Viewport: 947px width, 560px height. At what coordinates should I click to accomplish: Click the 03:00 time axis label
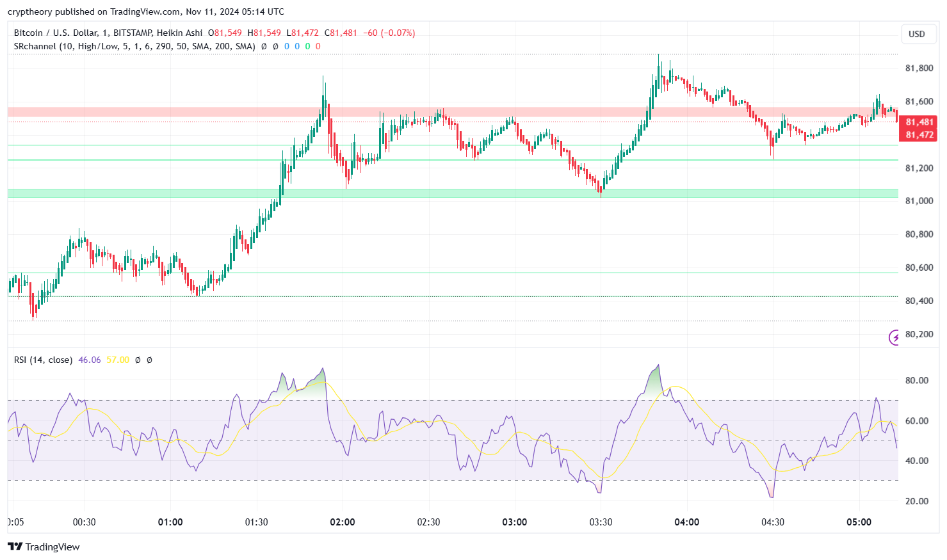[x=515, y=522]
